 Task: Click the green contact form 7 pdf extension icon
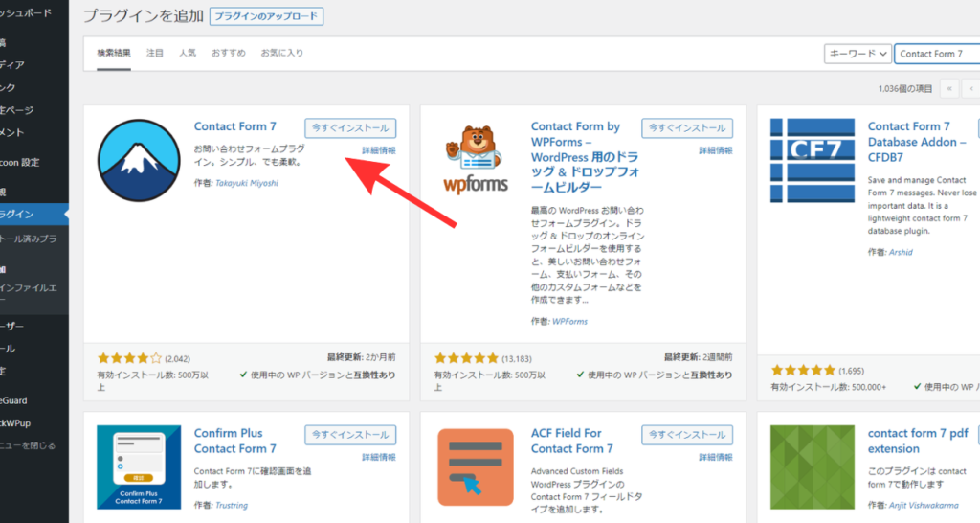tap(812, 467)
